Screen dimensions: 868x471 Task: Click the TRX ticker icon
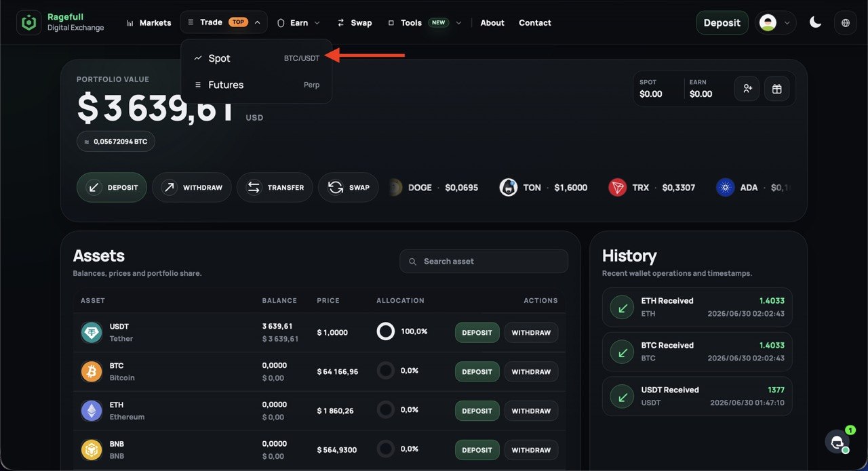pyautogui.click(x=617, y=188)
